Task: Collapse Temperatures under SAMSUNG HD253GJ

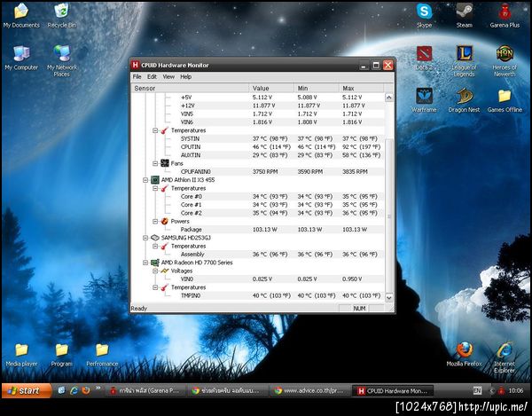Action: tap(155, 246)
